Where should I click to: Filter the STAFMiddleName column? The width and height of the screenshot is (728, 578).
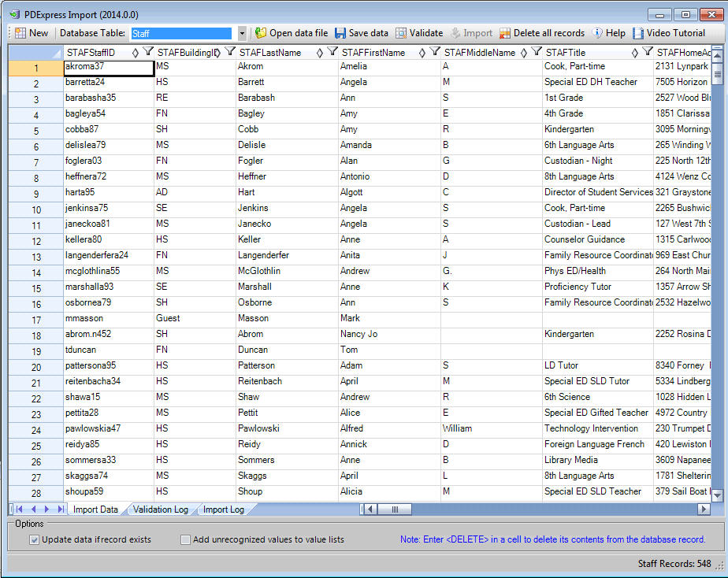[x=537, y=51]
